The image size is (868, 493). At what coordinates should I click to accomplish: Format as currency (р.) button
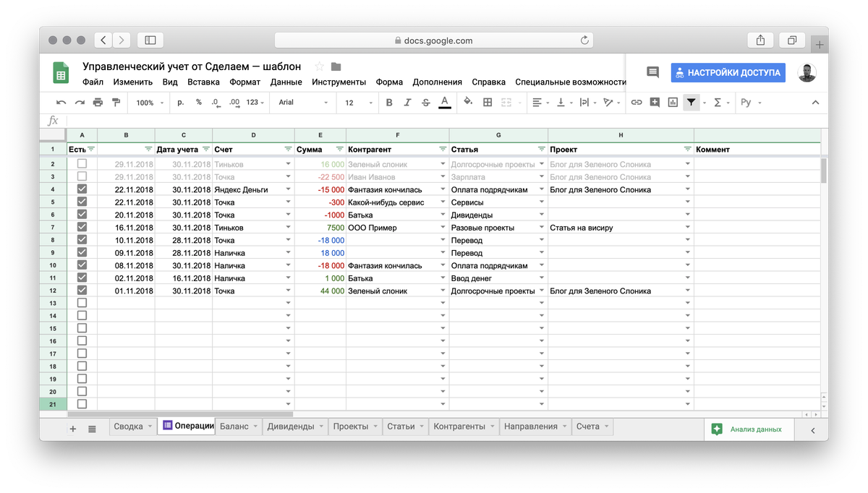pyautogui.click(x=181, y=103)
